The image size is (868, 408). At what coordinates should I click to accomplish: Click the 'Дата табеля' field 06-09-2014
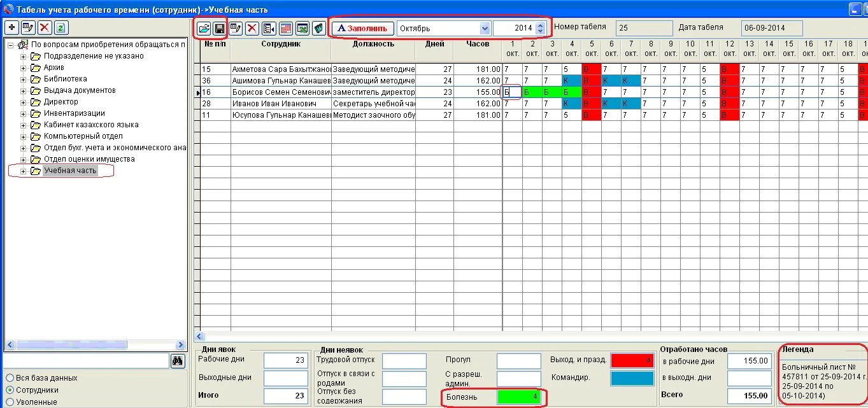(x=772, y=28)
